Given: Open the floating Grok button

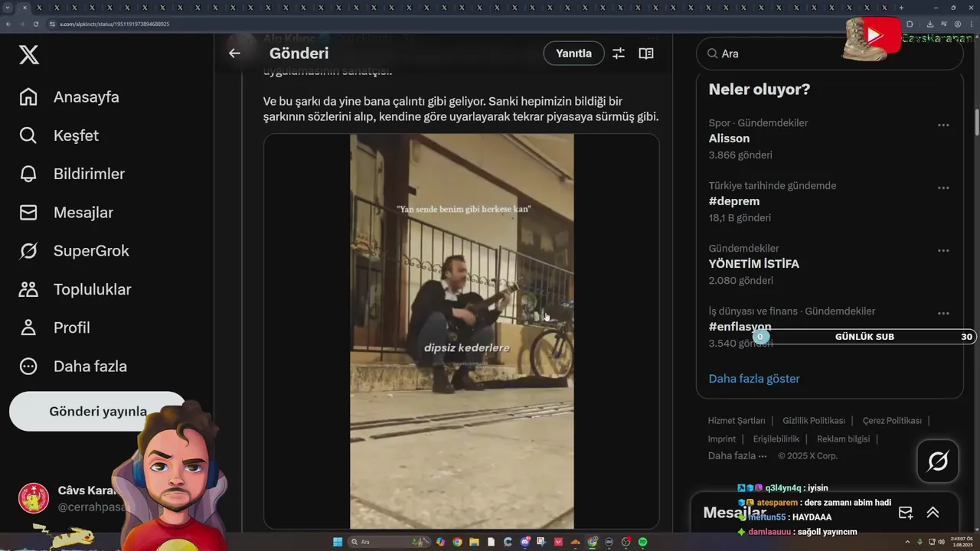Looking at the screenshot, I should click(938, 461).
